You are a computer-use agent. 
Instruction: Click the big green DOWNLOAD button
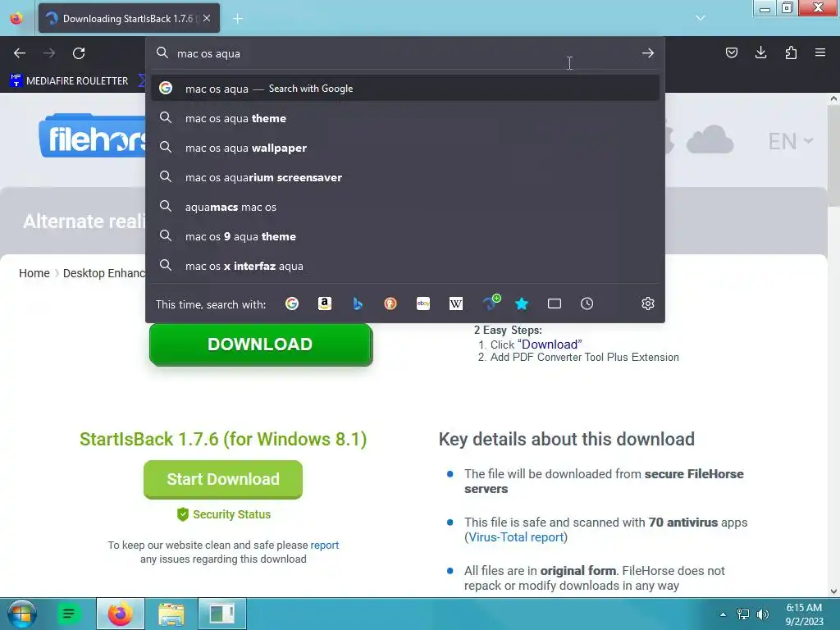(260, 345)
